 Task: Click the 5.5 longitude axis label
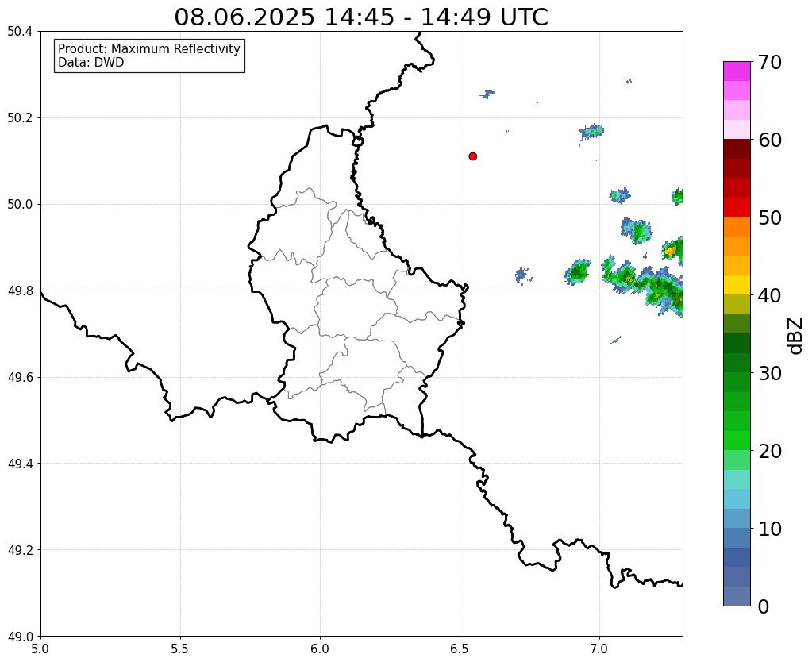tap(180, 649)
